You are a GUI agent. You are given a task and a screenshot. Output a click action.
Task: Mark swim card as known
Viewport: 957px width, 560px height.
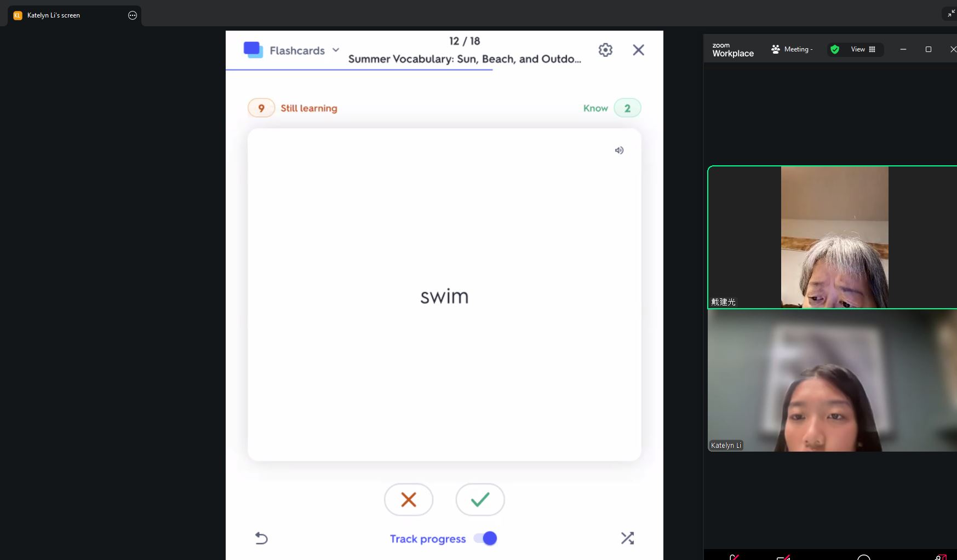pos(480,499)
